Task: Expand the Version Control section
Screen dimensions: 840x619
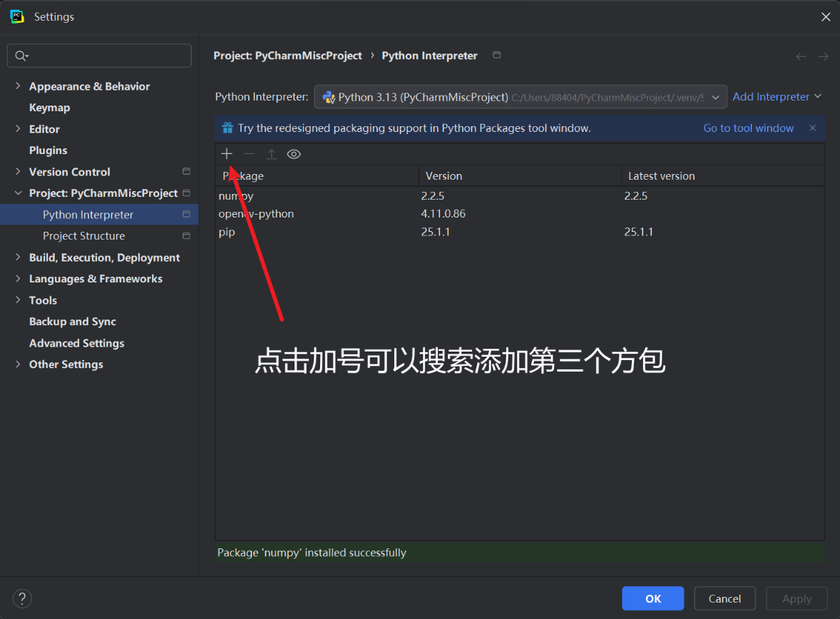Action: (x=18, y=171)
